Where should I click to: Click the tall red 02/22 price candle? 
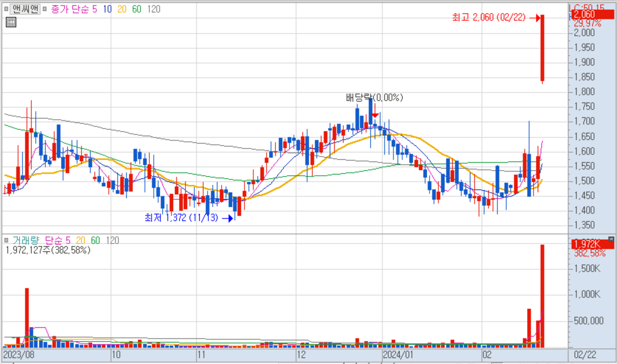click(543, 48)
